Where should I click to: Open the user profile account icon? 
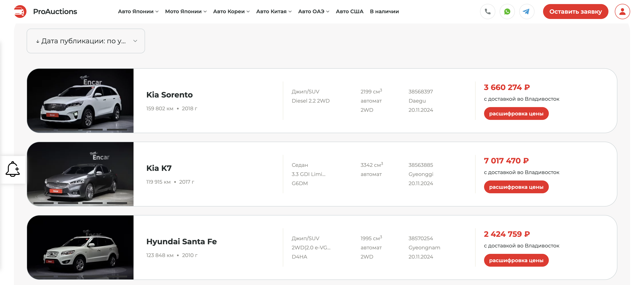tap(622, 12)
